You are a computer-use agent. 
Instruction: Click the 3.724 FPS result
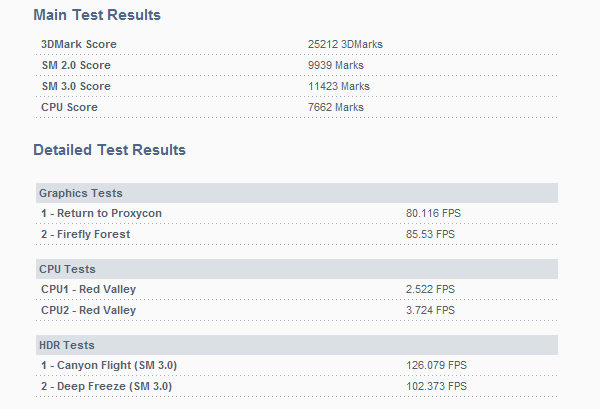coord(430,310)
